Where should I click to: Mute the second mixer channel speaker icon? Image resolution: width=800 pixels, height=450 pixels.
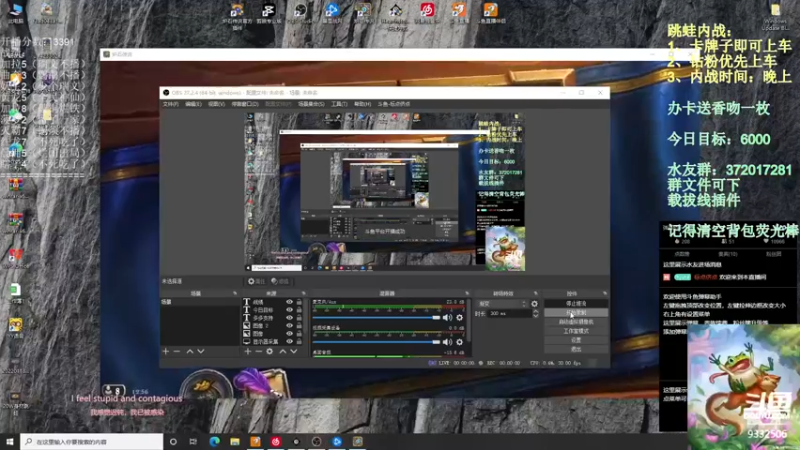447,342
